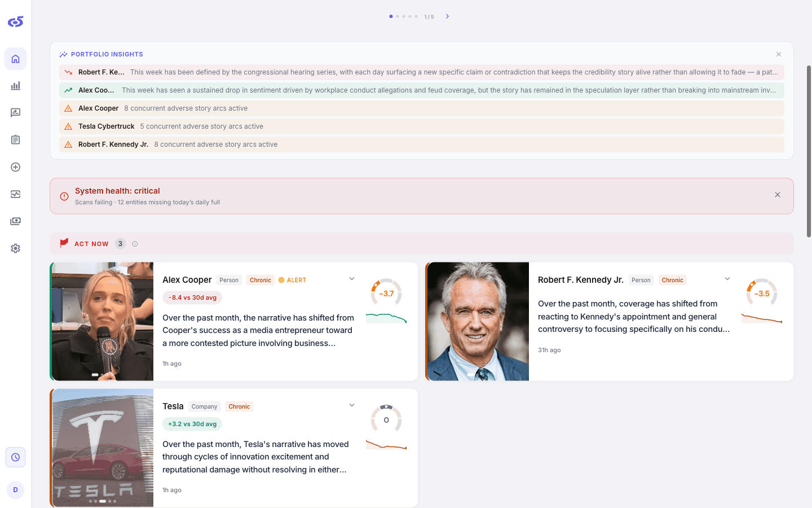The width and height of the screenshot is (812, 508).
Task: Click the System health: critical heading
Action: (x=117, y=191)
